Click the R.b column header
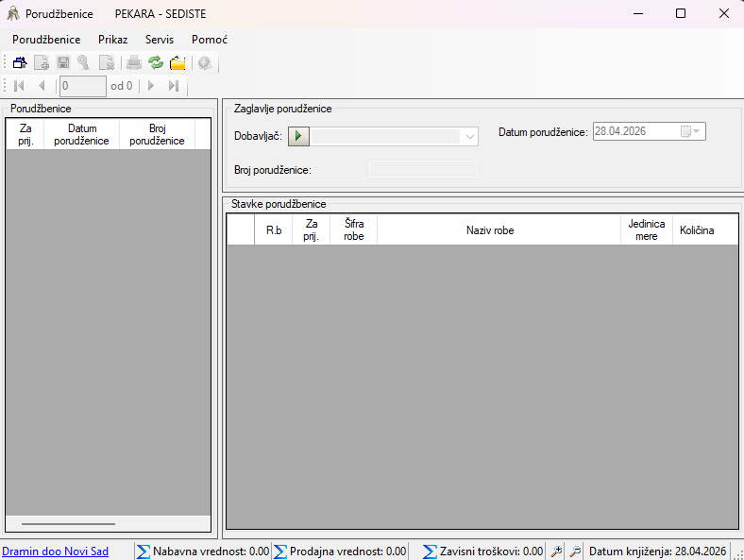The image size is (744, 560). [274, 230]
